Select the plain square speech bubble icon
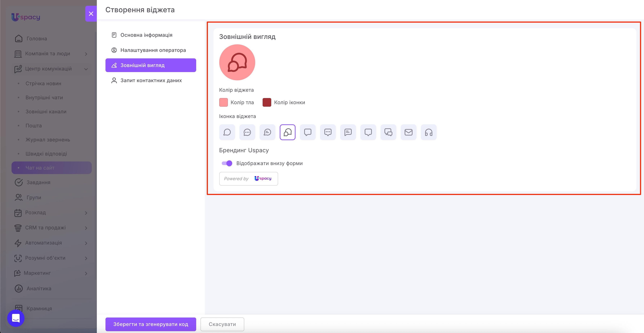 pos(308,132)
